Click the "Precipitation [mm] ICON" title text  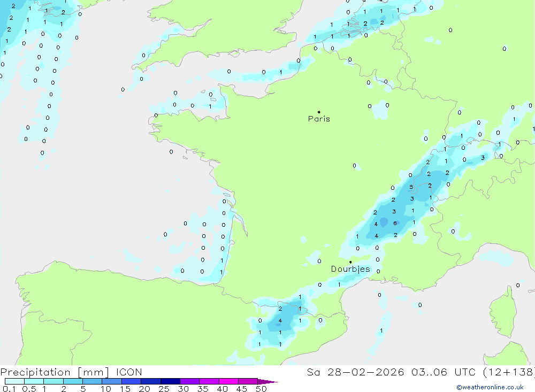(71, 372)
